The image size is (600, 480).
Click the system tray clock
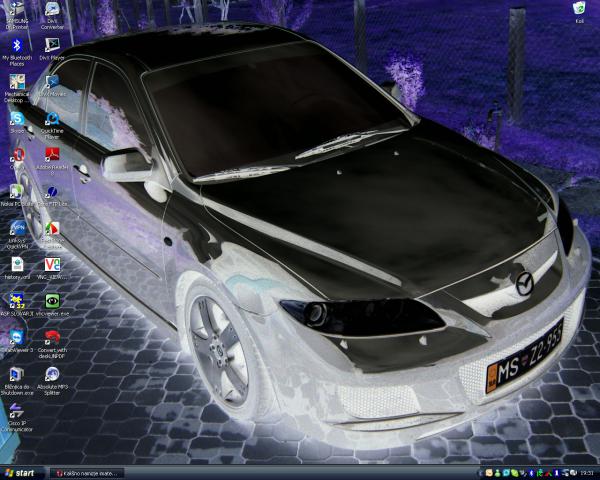586,472
